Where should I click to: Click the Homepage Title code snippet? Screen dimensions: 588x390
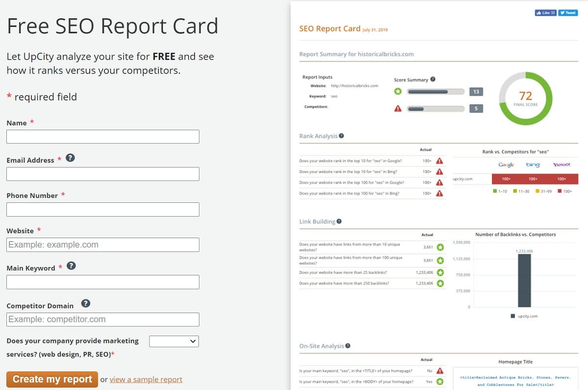click(515, 381)
